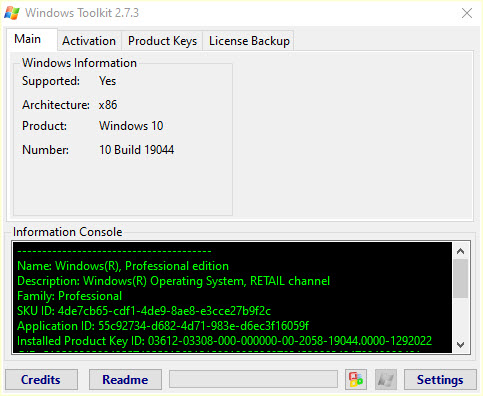
Task: Click the 'Installed Product Key ID' console line
Action: click(224, 341)
